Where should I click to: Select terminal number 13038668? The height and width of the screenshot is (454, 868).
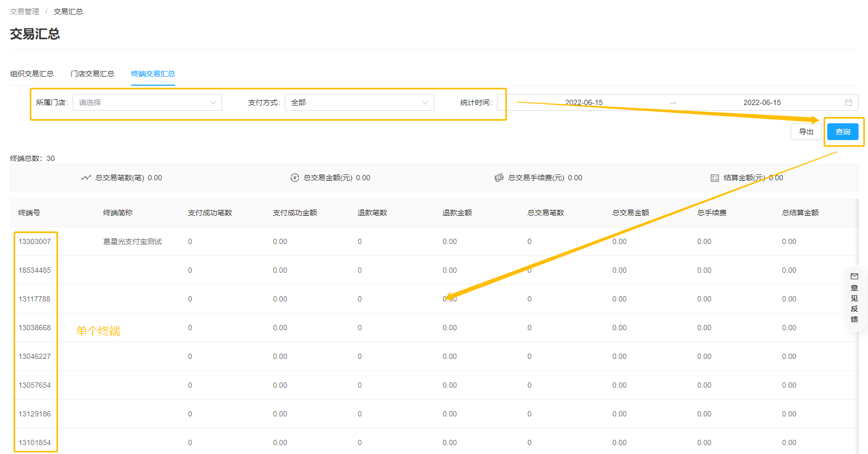[34, 328]
